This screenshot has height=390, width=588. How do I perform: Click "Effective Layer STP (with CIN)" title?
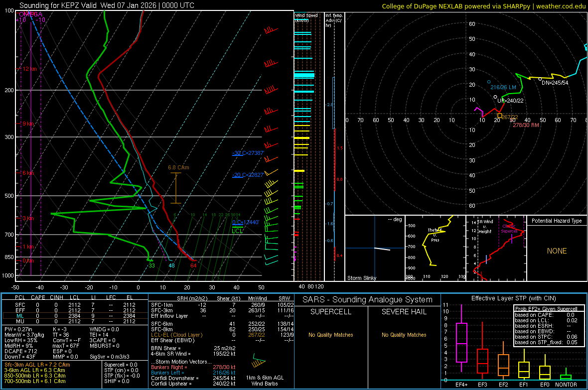click(513, 298)
